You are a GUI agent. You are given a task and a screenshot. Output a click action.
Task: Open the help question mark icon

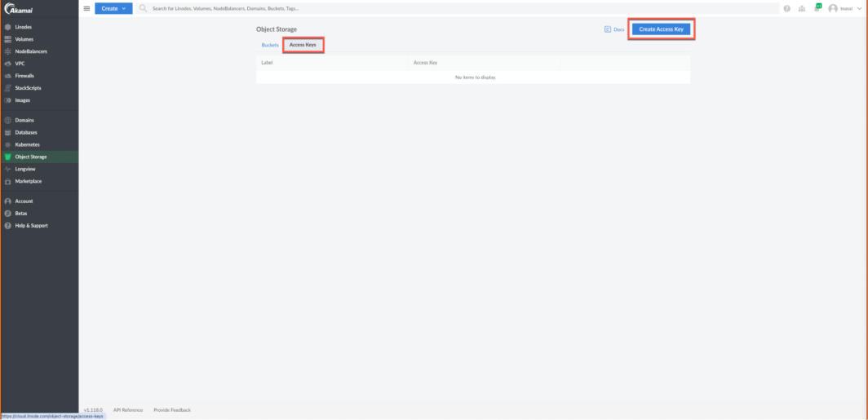click(787, 8)
